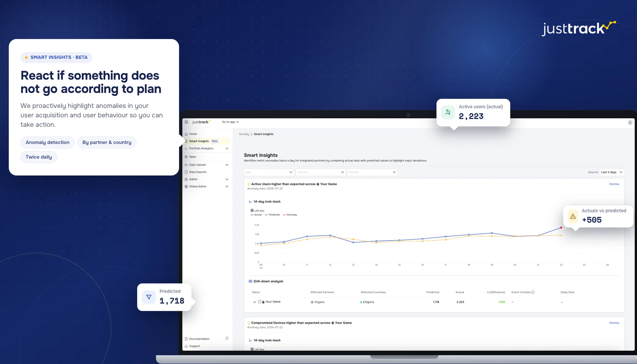Click the Organic partner globe icon
The width and height of the screenshot is (637, 364).
point(312,302)
